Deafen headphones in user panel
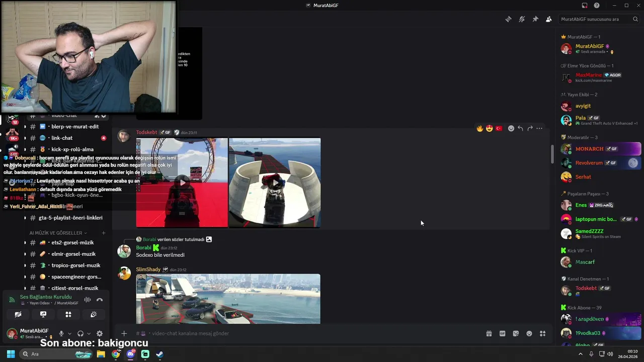644x362 pixels. [80, 333]
